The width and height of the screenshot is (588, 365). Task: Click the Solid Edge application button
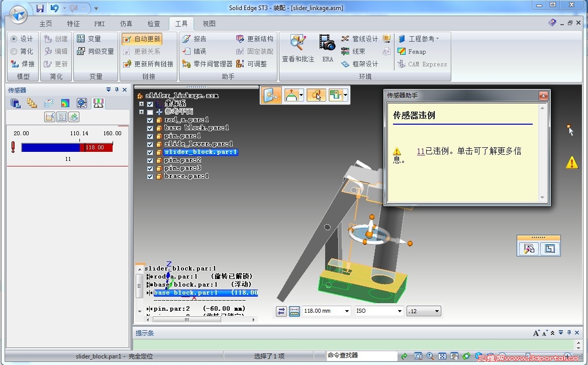click(18, 15)
